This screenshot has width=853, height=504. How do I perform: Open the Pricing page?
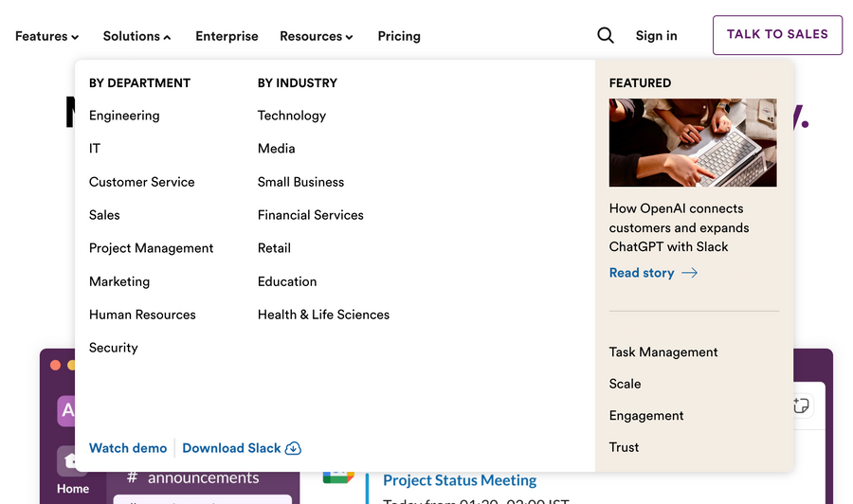click(399, 36)
